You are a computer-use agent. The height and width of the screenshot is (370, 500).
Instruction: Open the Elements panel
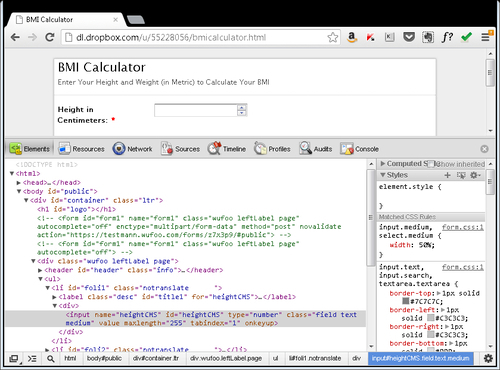click(x=30, y=149)
